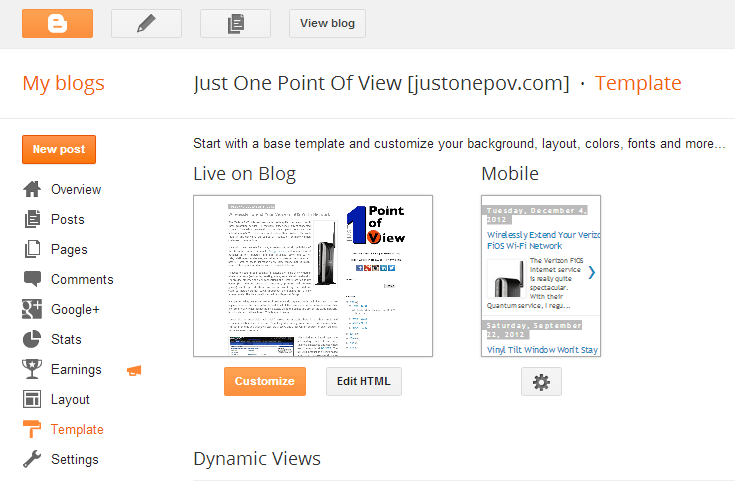Open the post list document icon
The image size is (735, 481).
point(235,23)
